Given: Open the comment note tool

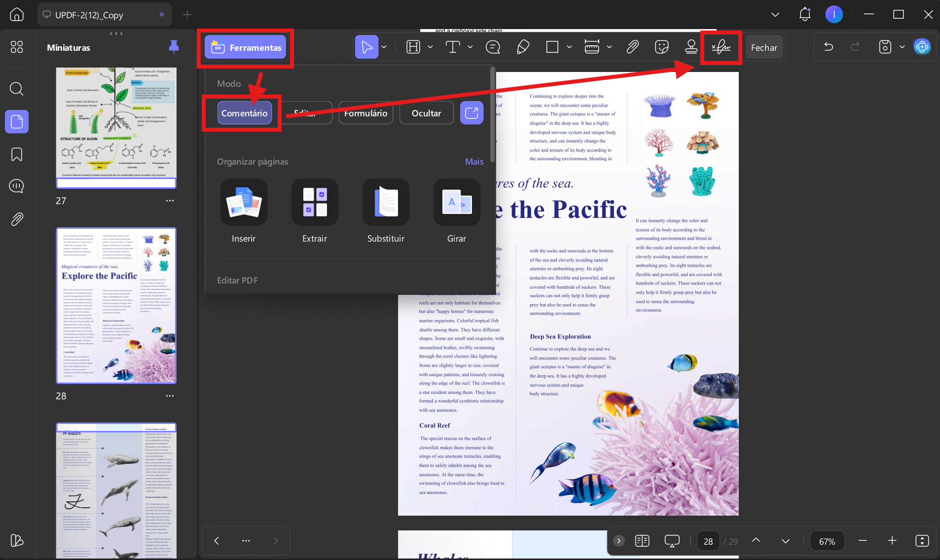Looking at the screenshot, I should 493,47.
